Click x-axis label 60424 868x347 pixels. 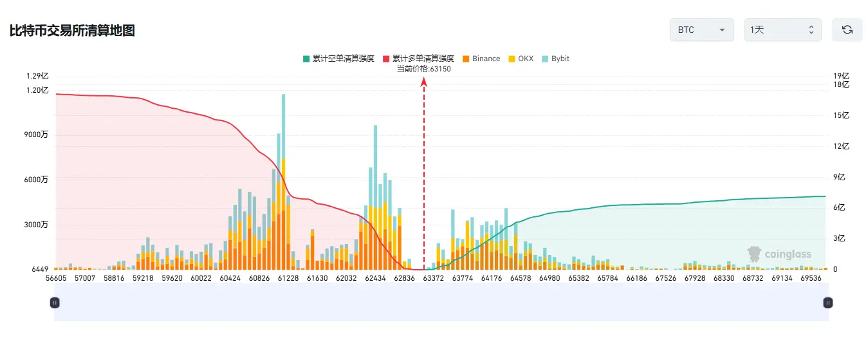pyautogui.click(x=230, y=278)
